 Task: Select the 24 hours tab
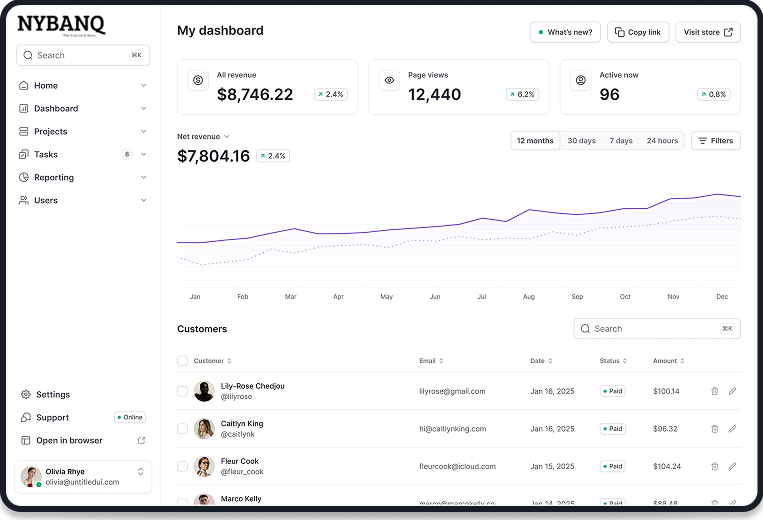pyautogui.click(x=662, y=141)
